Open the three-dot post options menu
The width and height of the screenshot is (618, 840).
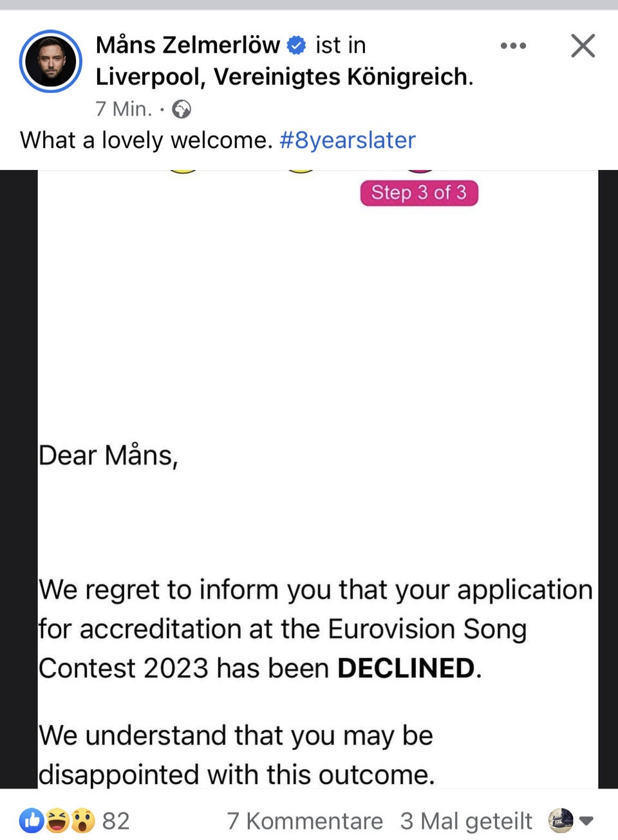pos(513,46)
